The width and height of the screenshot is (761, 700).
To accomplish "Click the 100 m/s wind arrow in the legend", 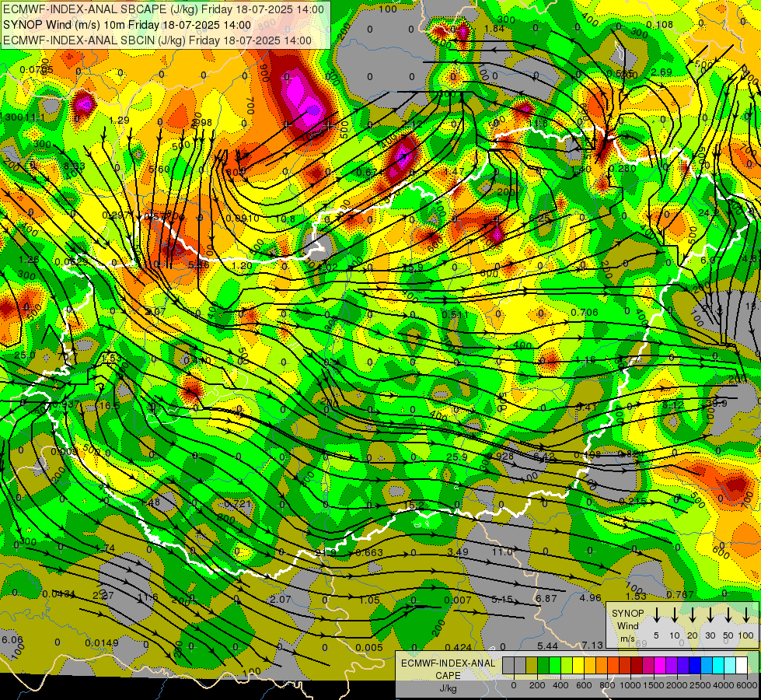I will click(x=746, y=615).
